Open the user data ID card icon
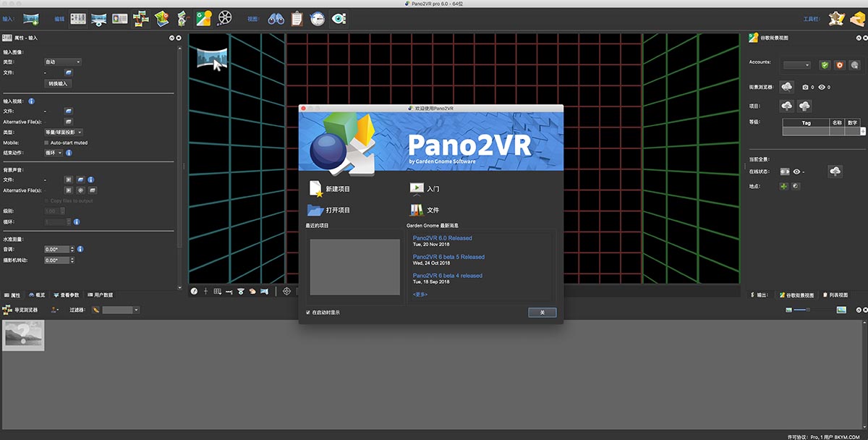 pyautogui.click(x=120, y=18)
